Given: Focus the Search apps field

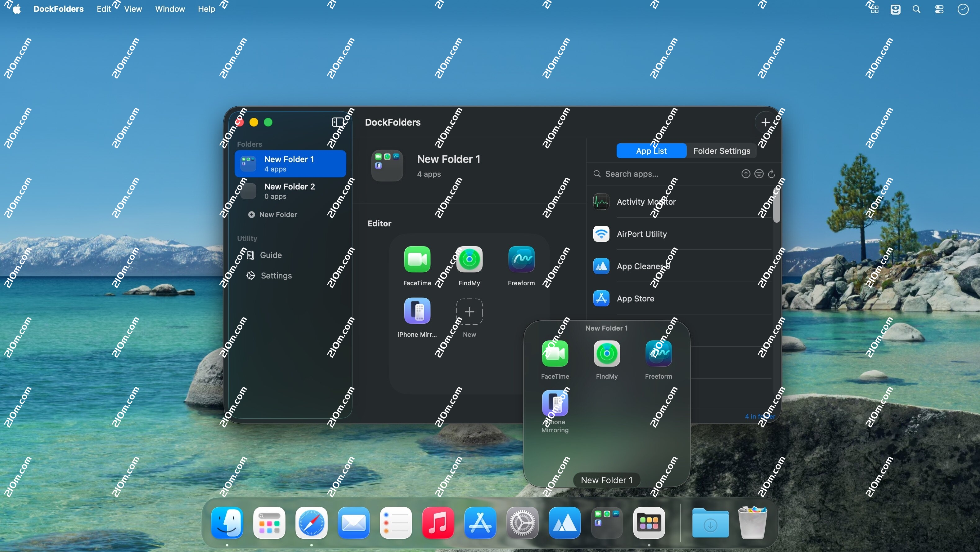Looking at the screenshot, I should 664,174.
